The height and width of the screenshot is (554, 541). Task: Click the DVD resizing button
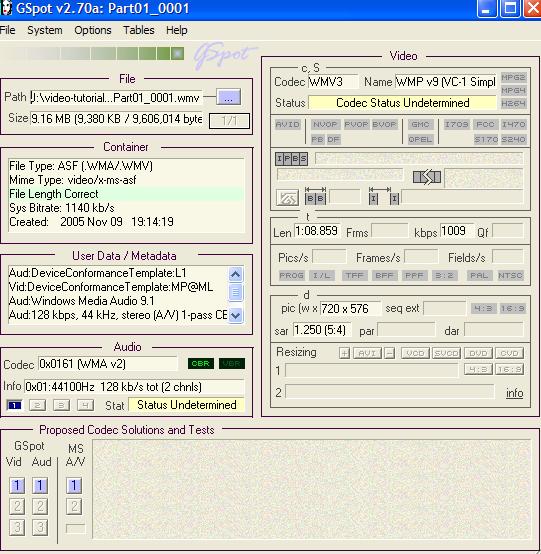[x=478, y=353]
